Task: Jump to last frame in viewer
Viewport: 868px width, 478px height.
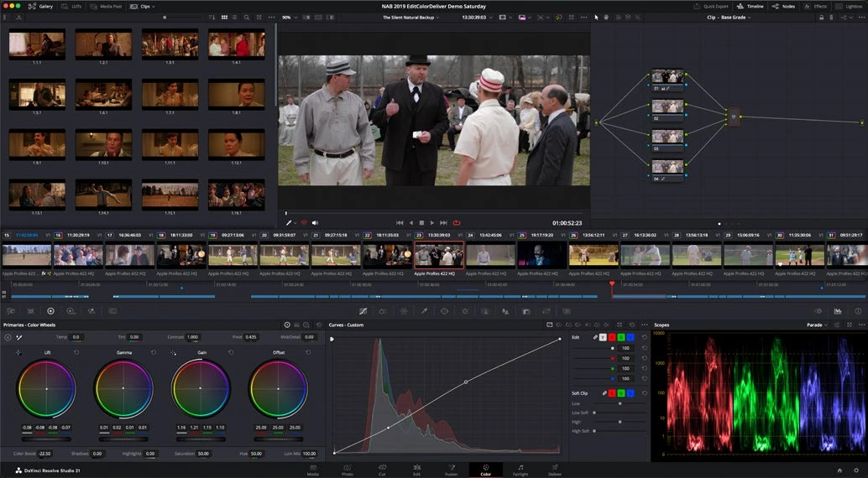Action: click(443, 222)
